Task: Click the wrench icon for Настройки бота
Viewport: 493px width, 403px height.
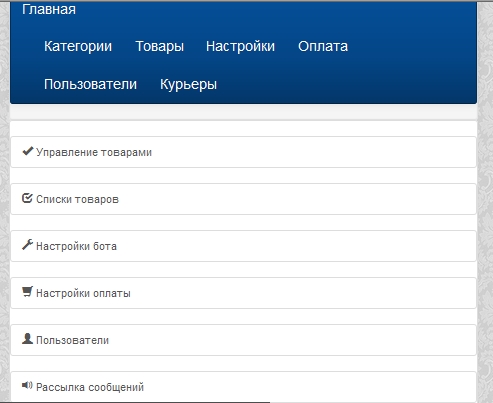Action: point(27,245)
